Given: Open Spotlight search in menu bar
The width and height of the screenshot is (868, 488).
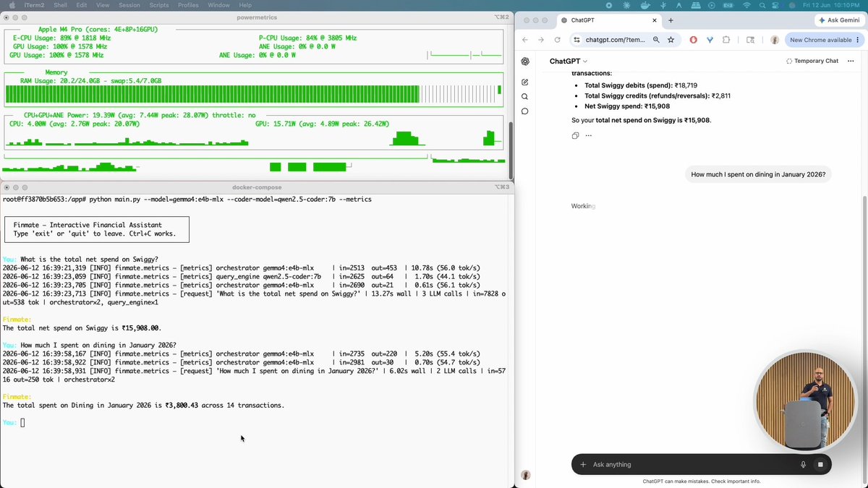Looking at the screenshot, I should 764,5.
